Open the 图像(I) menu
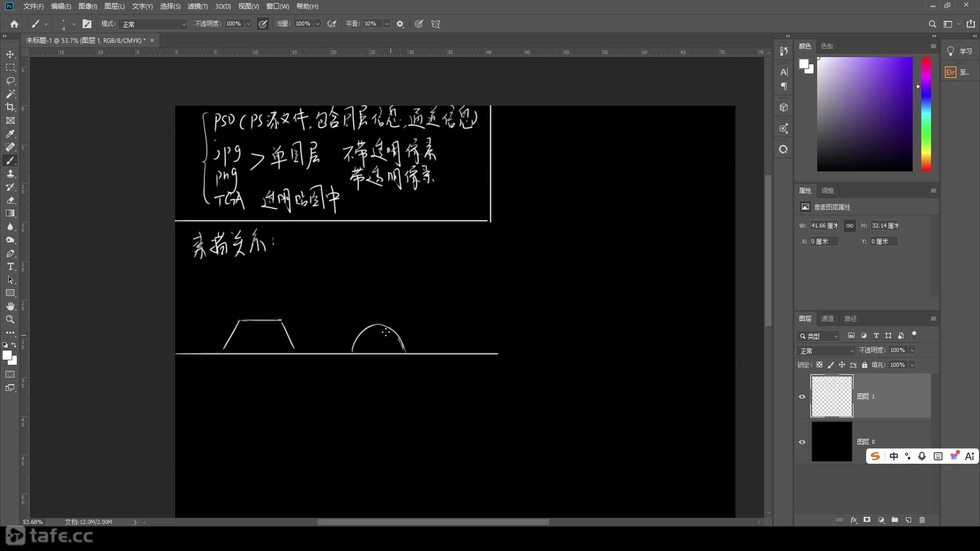980x551 pixels. 88,6
